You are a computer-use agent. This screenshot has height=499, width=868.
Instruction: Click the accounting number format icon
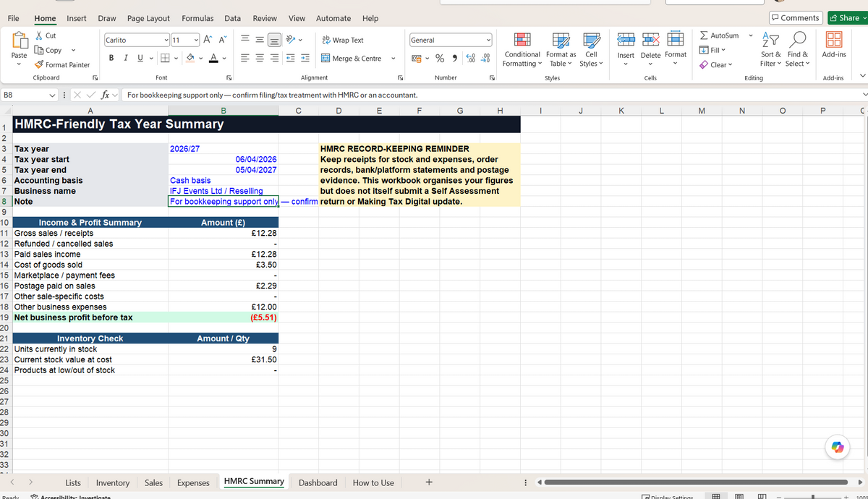click(x=417, y=59)
